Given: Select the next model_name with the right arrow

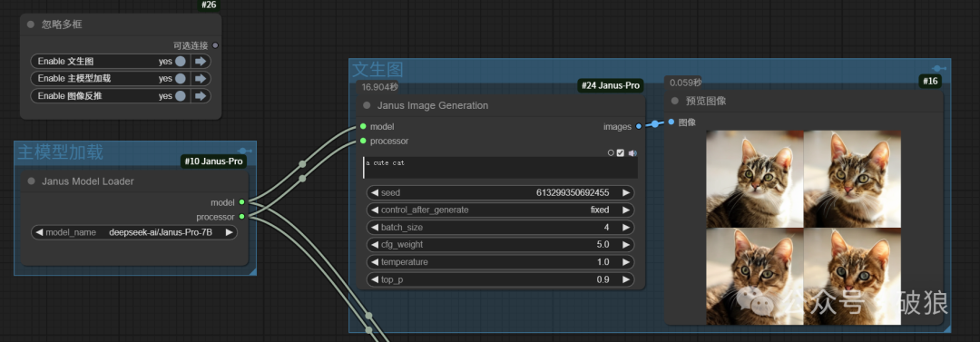Looking at the screenshot, I should 230,232.
